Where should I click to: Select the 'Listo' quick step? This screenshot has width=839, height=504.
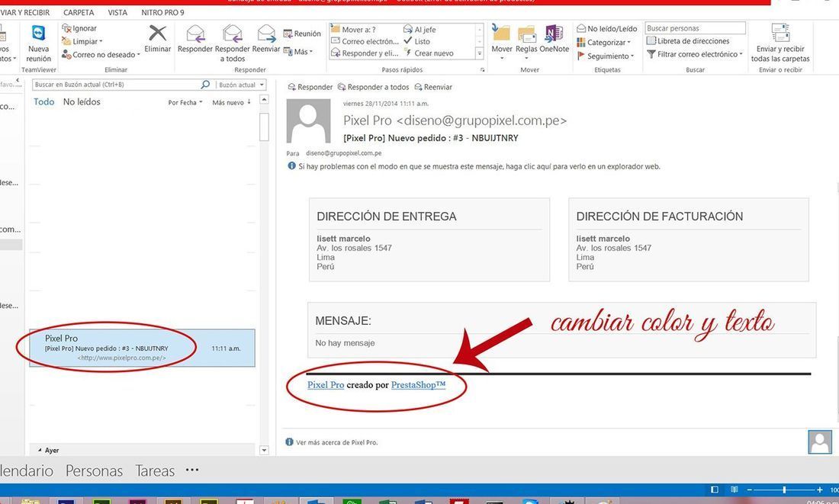(x=416, y=41)
